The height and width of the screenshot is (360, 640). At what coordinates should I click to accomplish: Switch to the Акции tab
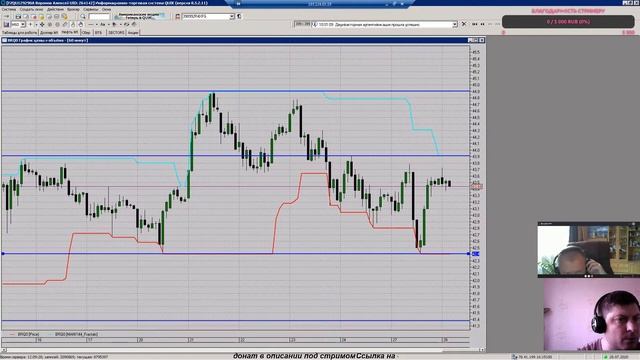click(x=133, y=32)
